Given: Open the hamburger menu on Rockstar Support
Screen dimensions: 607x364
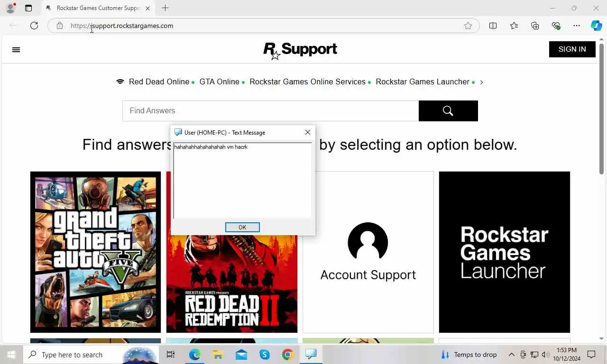Looking at the screenshot, I should [x=16, y=50].
